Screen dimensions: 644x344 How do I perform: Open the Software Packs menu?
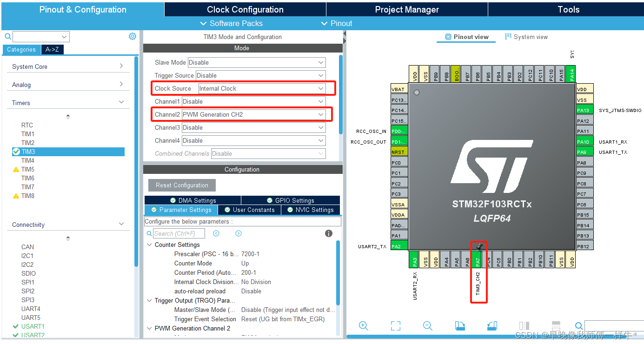click(231, 23)
